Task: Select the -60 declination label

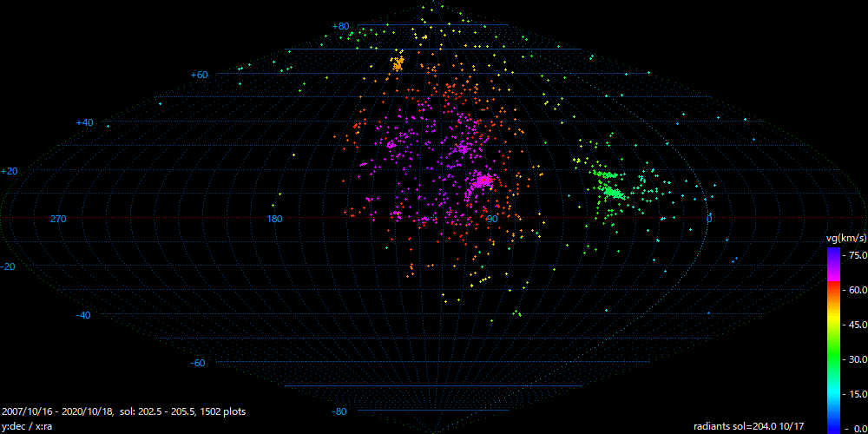Action: (198, 363)
